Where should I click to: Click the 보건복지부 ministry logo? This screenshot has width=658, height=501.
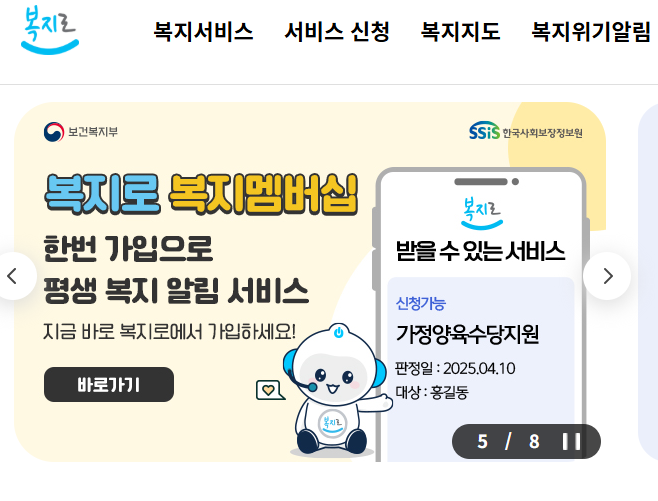click(x=81, y=132)
